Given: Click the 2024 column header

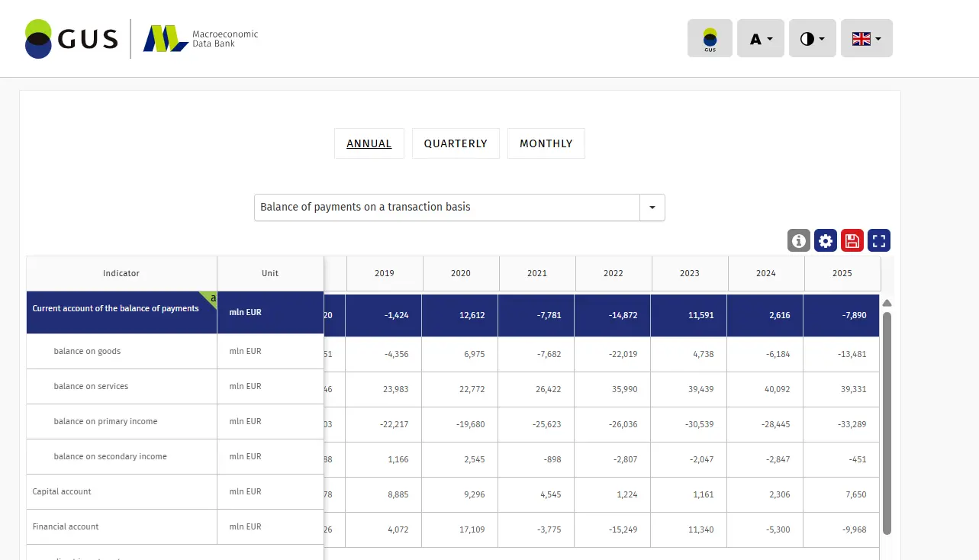Looking at the screenshot, I should (766, 273).
